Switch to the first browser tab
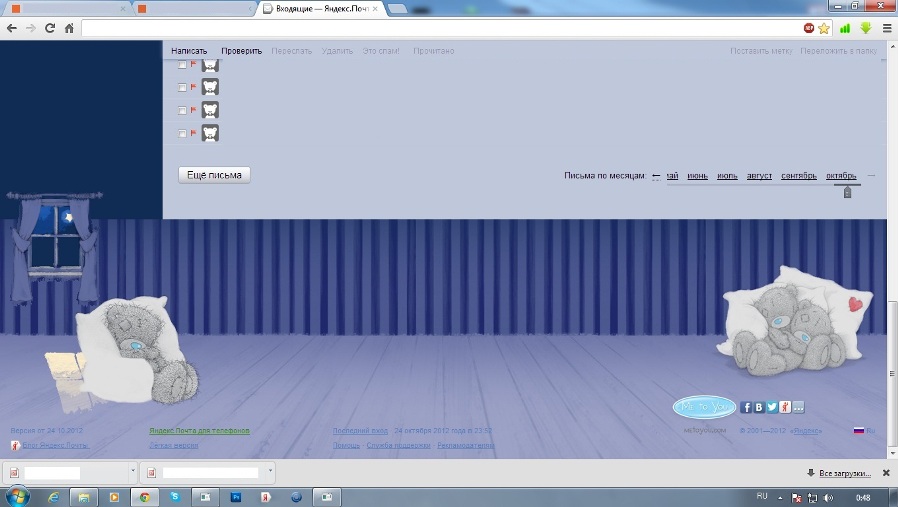 click(x=68, y=9)
